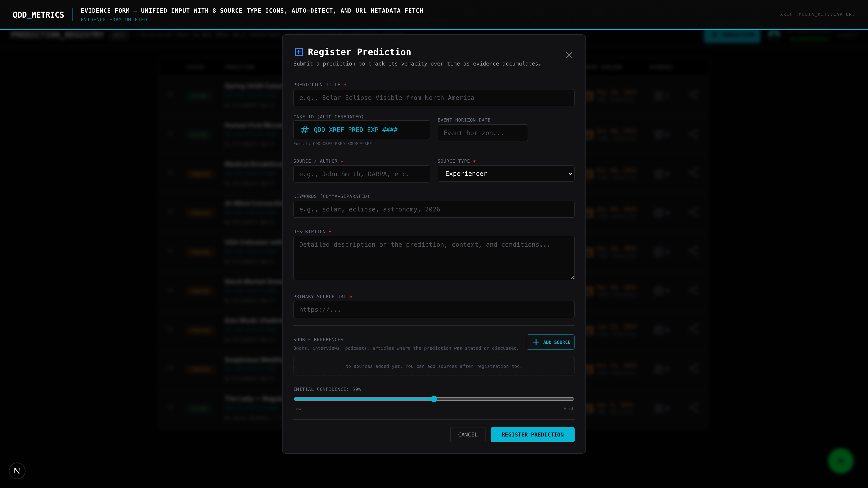The width and height of the screenshot is (868, 488).
Task: Click the QDD_METRICS logo text
Action: tap(38, 15)
